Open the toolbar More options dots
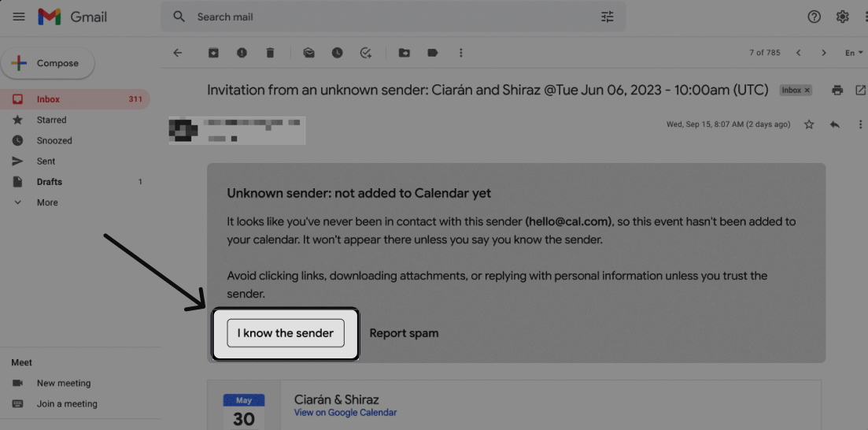Screen dimensions: 868x430 460,53
